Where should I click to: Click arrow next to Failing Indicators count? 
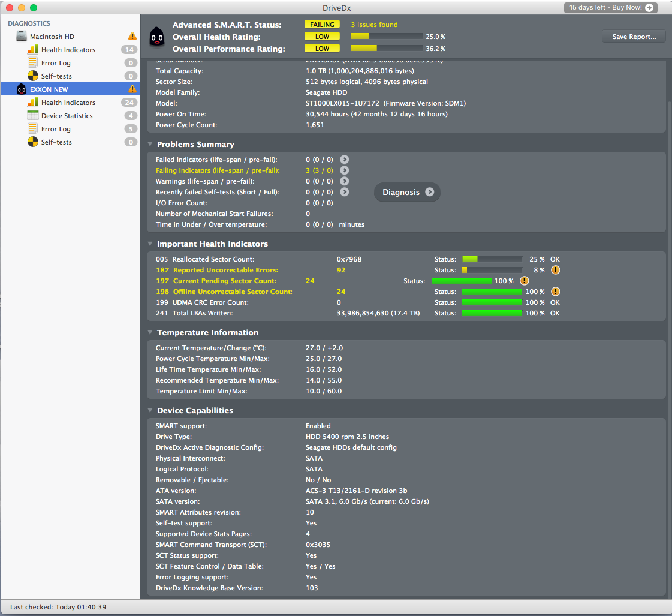click(x=344, y=170)
